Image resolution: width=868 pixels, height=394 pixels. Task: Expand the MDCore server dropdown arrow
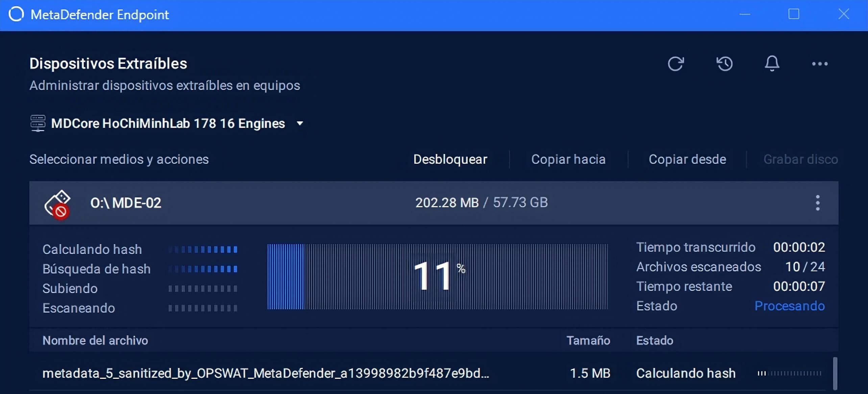300,124
